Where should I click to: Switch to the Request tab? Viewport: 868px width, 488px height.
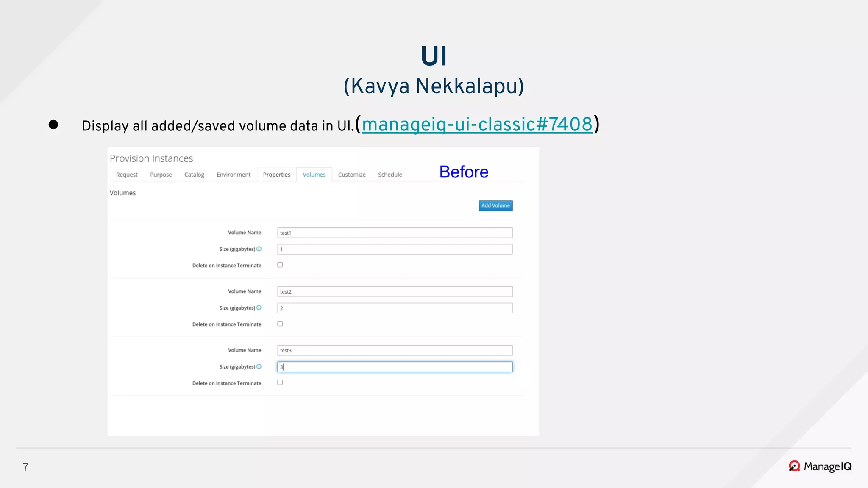[127, 175]
